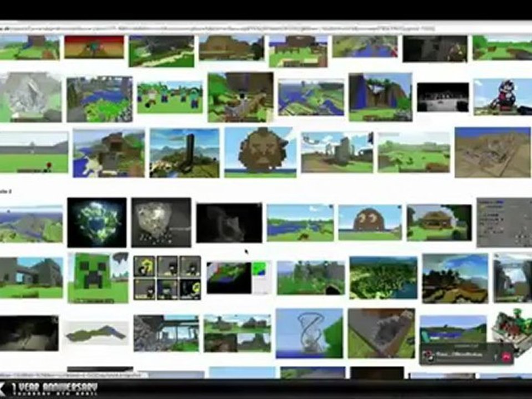Open the spiral glass tower thumbnail

coord(309,333)
